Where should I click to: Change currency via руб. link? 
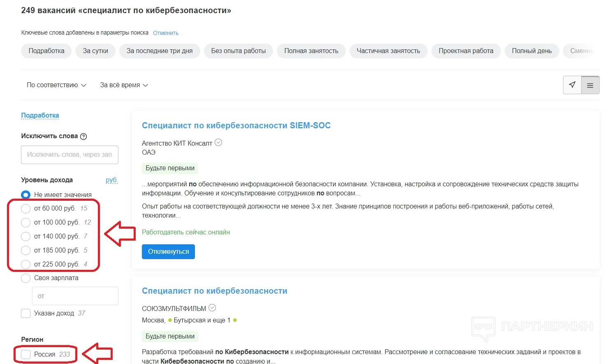tap(111, 180)
